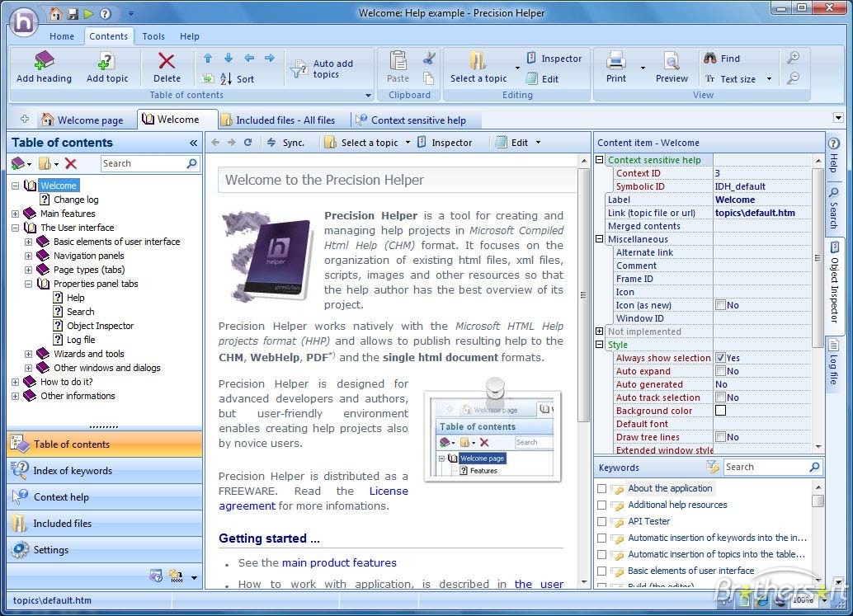Check Additional help resources keyword
Viewport: 853px width, 616px height.
(601, 505)
